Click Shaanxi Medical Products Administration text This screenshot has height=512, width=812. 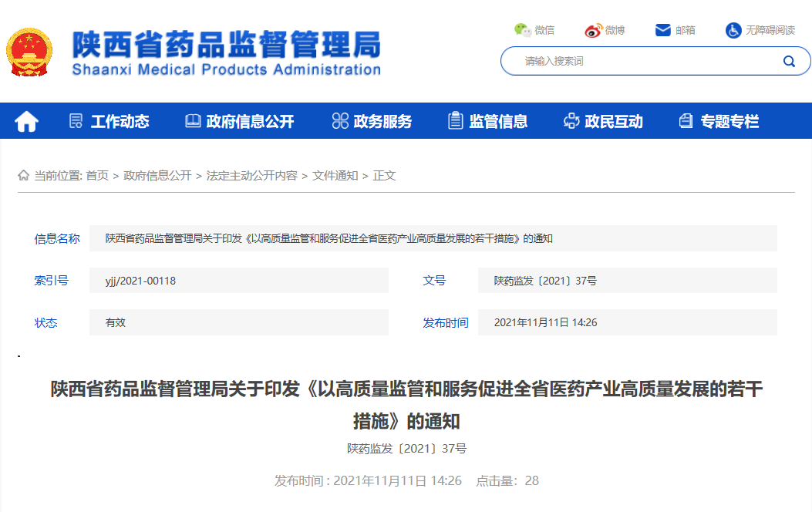click(226, 69)
